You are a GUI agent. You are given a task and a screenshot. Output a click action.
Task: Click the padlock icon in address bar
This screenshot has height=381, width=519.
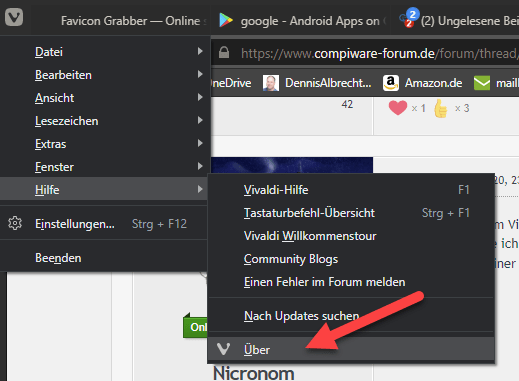pyautogui.click(x=224, y=53)
